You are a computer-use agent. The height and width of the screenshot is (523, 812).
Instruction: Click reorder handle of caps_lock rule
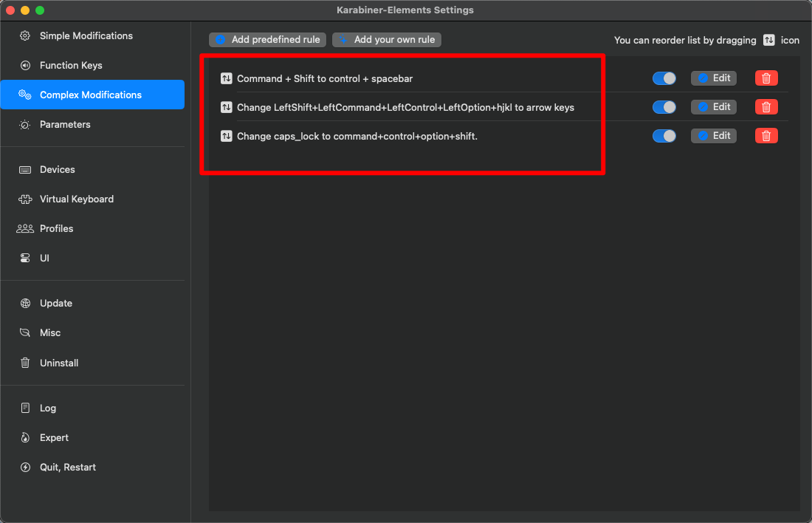coord(227,136)
